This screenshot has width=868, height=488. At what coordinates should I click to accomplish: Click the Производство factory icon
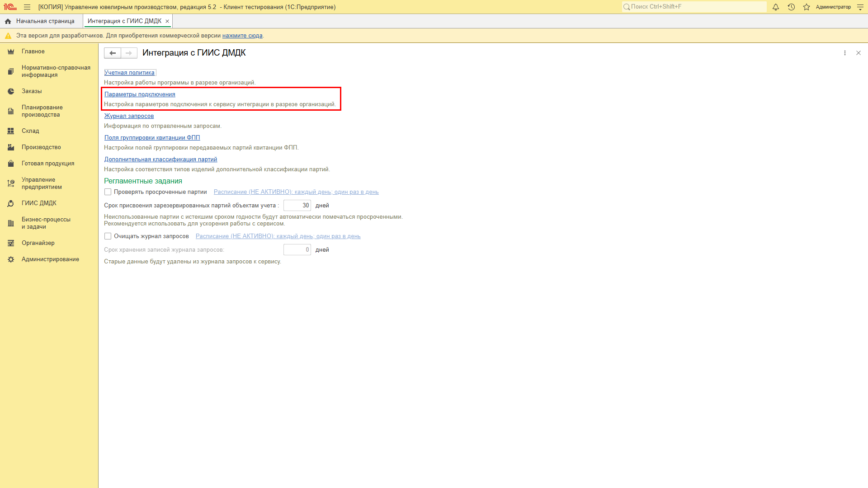(x=11, y=147)
